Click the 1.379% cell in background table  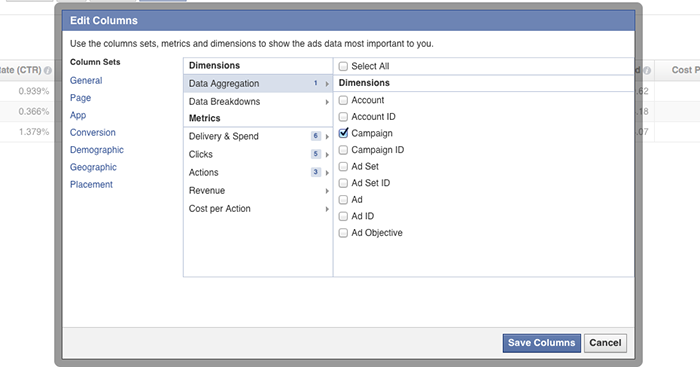34,132
